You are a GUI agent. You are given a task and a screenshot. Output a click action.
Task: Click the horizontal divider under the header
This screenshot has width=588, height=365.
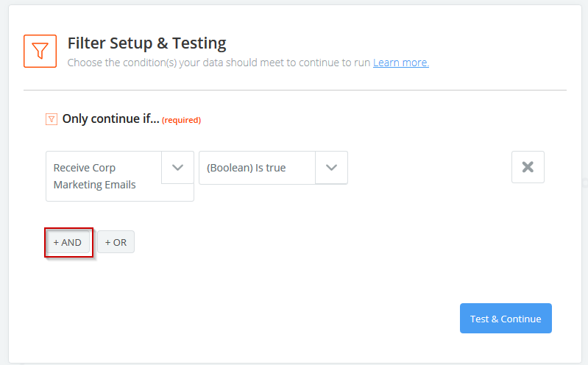point(294,90)
